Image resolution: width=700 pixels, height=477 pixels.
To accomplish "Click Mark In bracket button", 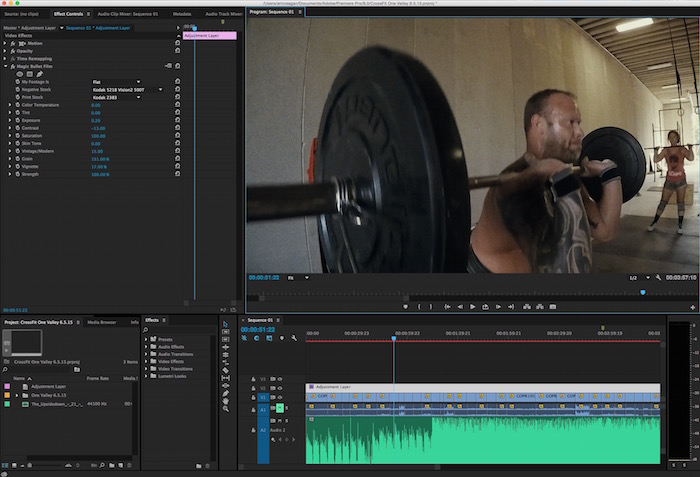I will pyautogui.click(x=419, y=307).
